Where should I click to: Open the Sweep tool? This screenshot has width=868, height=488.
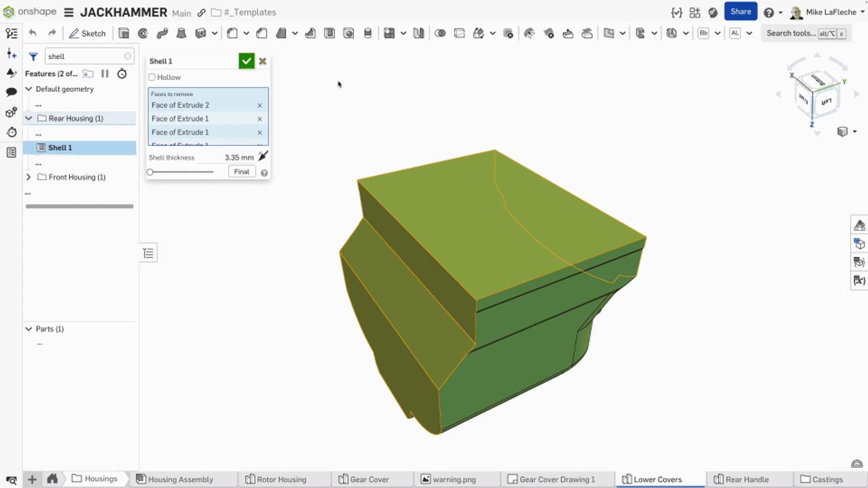161,33
